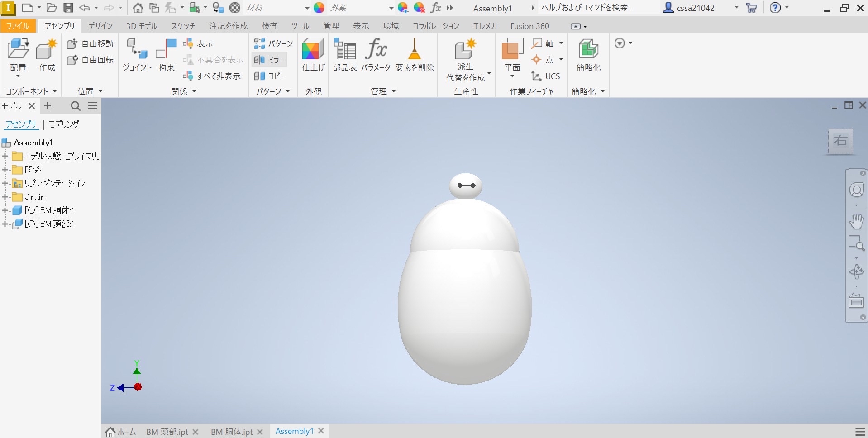Viewport: 868px width, 438px height.
Task: Toggle 表示 relationships visibility
Action: [x=198, y=43]
